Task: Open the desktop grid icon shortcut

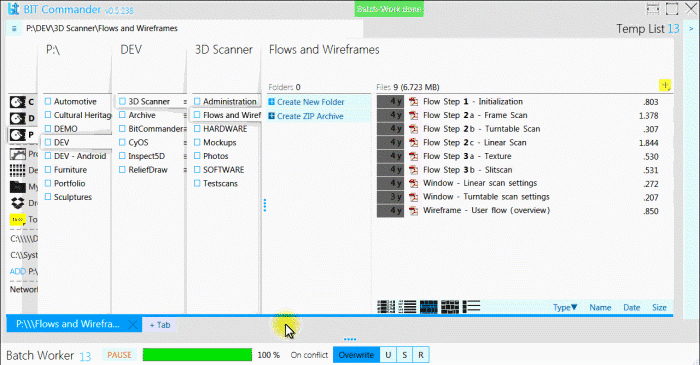Action: point(18,170)
